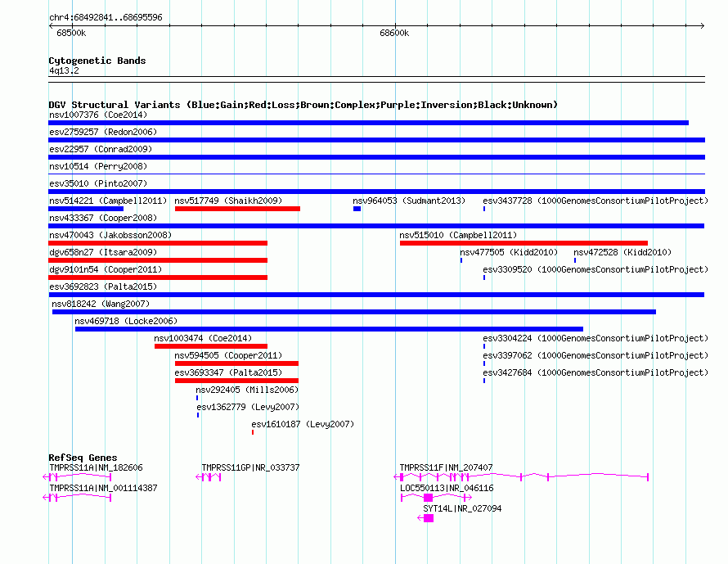Viewport: 728px width, 564px height.
Task: Click the chr4:68492841..68695596 region label
Action: [106, 17]
